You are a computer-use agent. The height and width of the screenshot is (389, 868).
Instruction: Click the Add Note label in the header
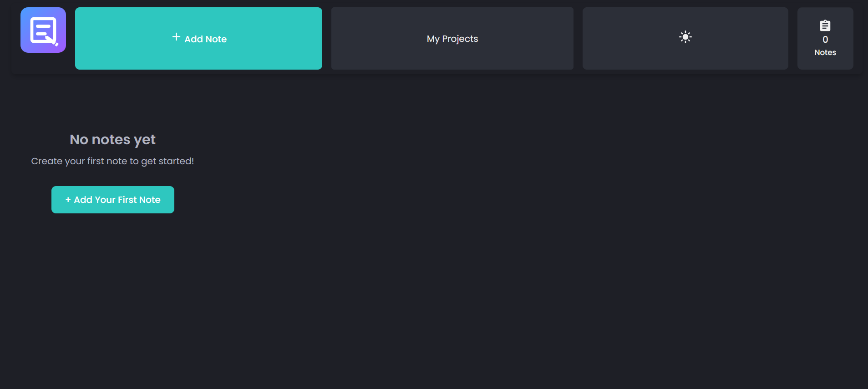tap(205, 39)
